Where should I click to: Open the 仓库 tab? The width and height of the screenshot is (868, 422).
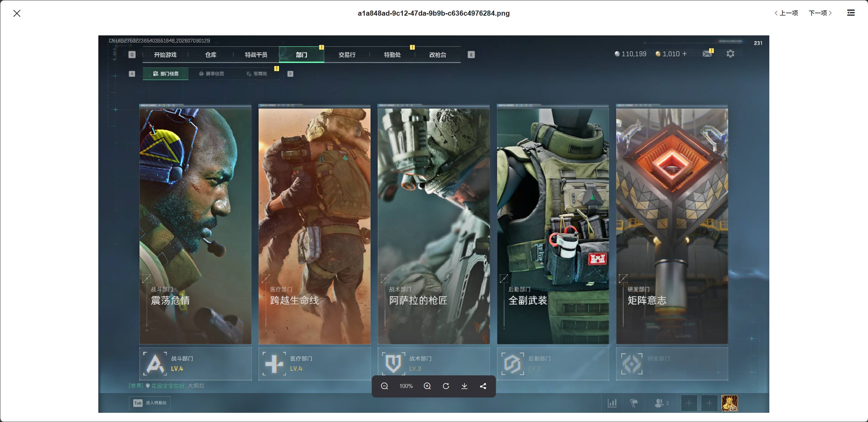coord(211,55)
